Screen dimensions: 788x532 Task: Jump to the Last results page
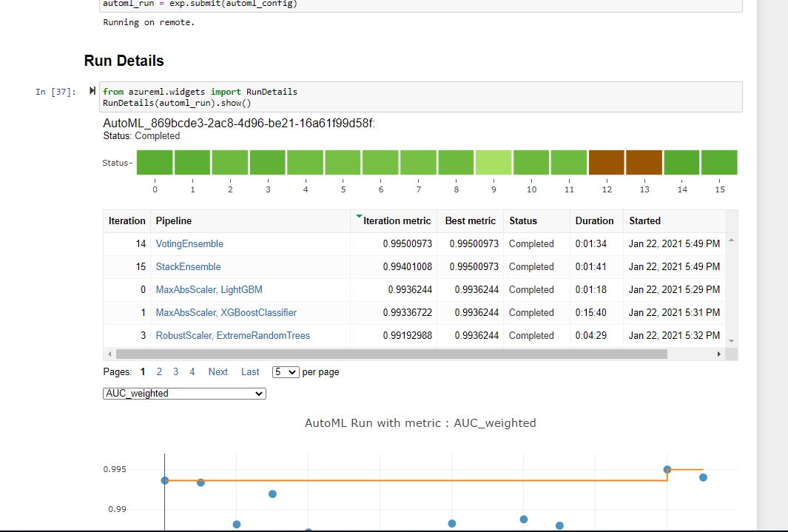pyautogui.click(x=250, y=371)
